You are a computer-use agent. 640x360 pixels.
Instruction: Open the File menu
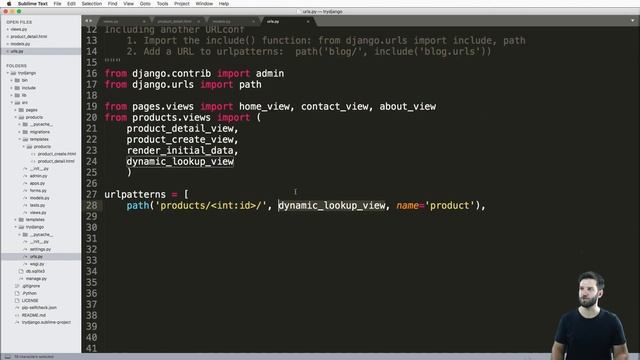coord(57,4)
